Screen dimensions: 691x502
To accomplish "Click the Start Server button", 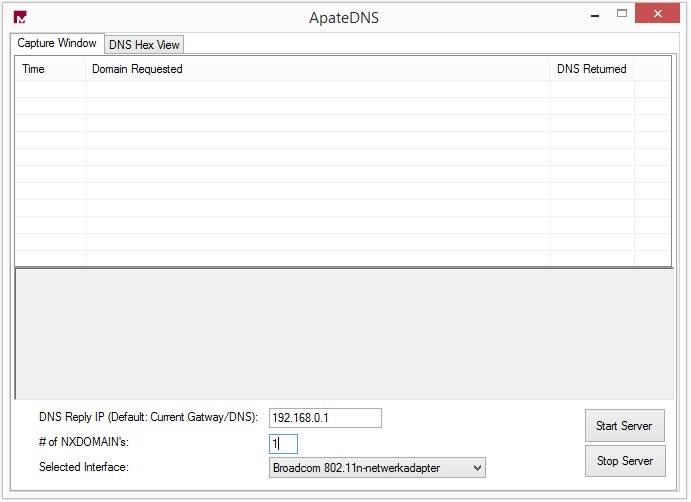I will point(624,426).
